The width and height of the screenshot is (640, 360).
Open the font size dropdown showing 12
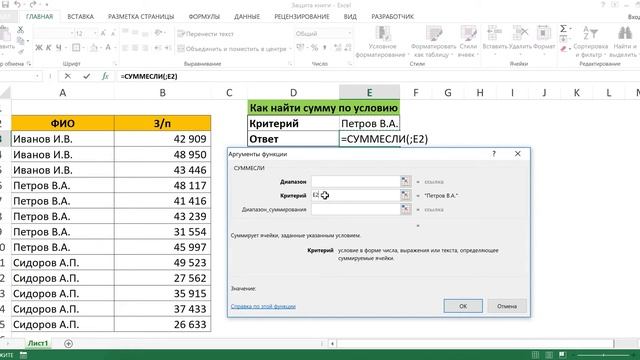pos(95,33)
